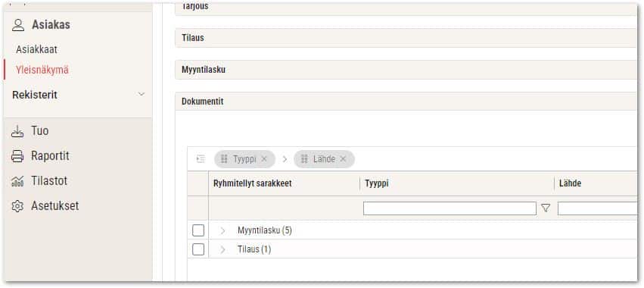
Task: Click the grouping panel indent icon
Action: [x=201, y=159]
